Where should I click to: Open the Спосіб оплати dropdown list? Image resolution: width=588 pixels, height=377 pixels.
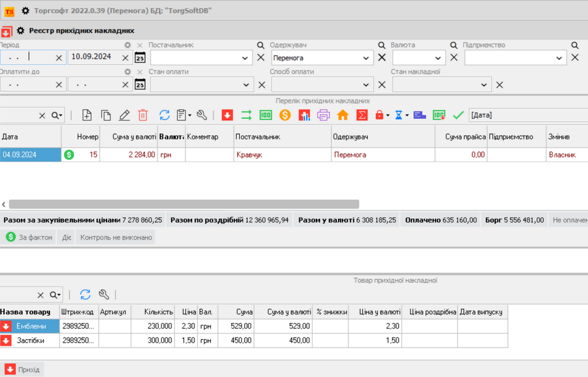pos(366,85)
